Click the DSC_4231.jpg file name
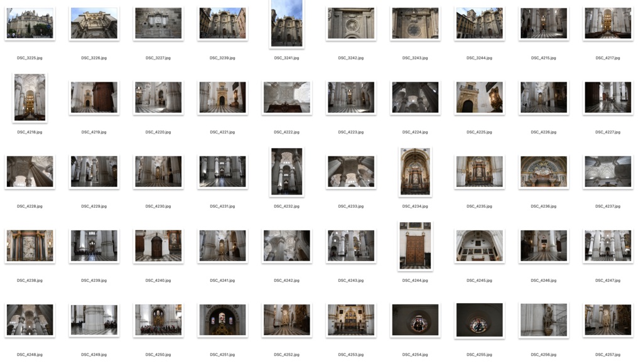 pos(222,206)
